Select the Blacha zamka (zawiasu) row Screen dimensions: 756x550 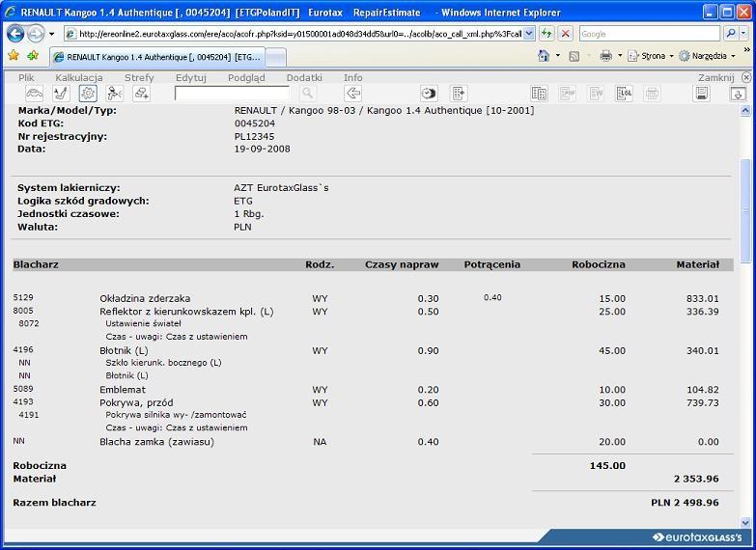click(x=367, y=442)
